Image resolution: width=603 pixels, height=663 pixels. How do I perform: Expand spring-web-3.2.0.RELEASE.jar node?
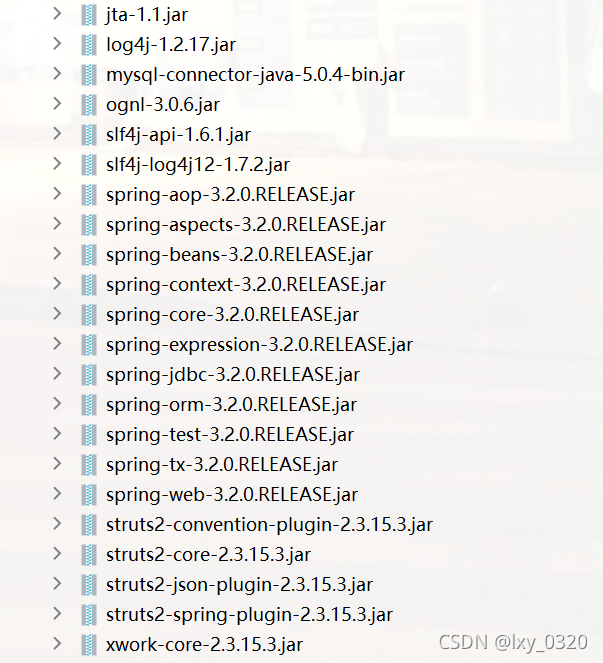point(57,494)
